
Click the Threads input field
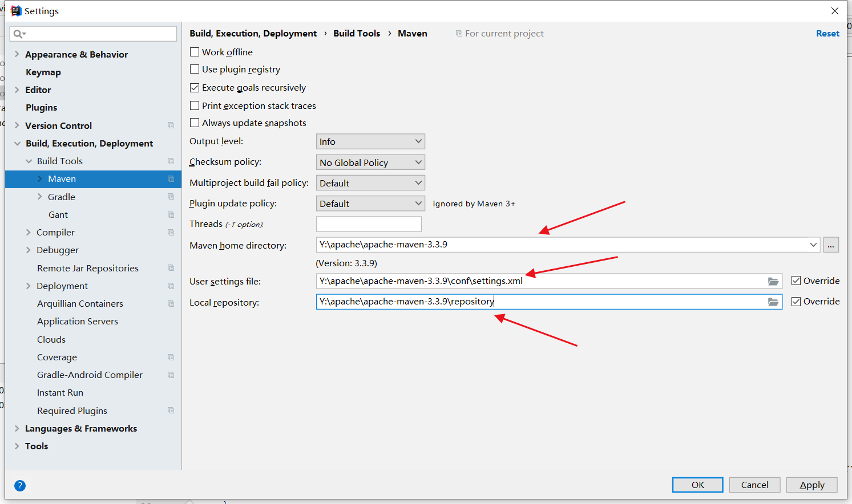coord(369,224)
